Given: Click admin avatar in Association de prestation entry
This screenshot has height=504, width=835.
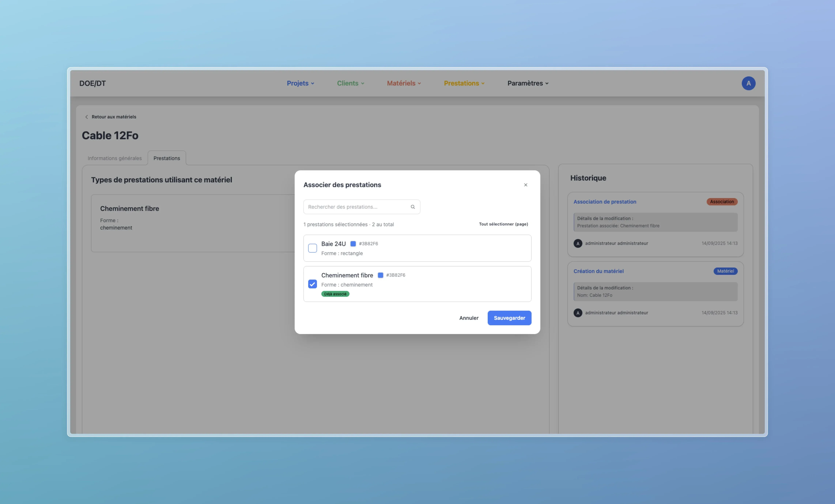Looking at the screenshot, I should coord(578,244).
